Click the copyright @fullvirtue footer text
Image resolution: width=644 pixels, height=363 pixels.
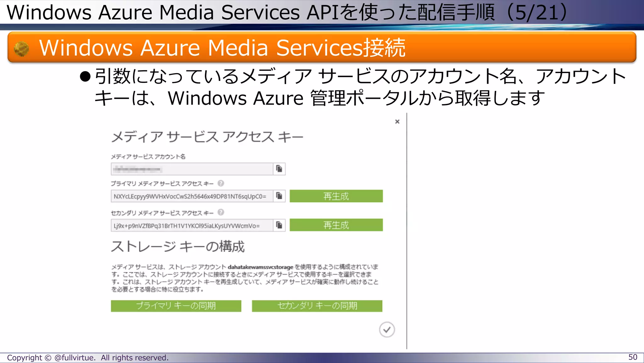(88, 358)
